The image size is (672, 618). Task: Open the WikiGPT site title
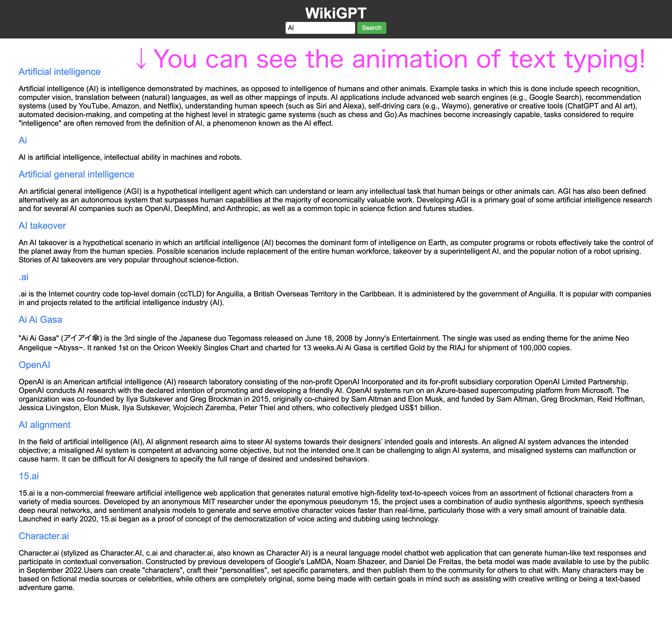click(x=336, y=13)
